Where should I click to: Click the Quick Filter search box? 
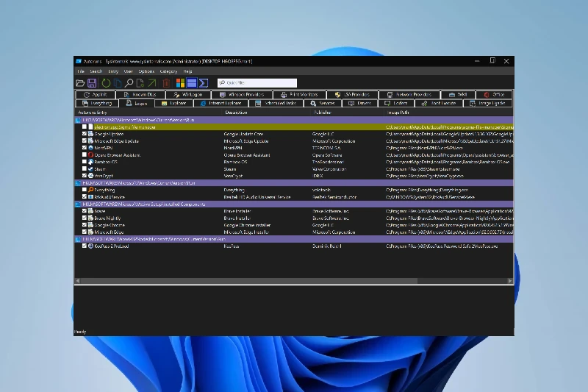(257, 83)
